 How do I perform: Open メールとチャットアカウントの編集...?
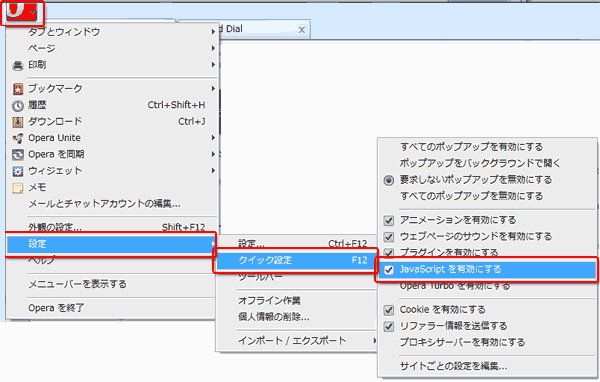pyautogui.click(x=112, y=204)
